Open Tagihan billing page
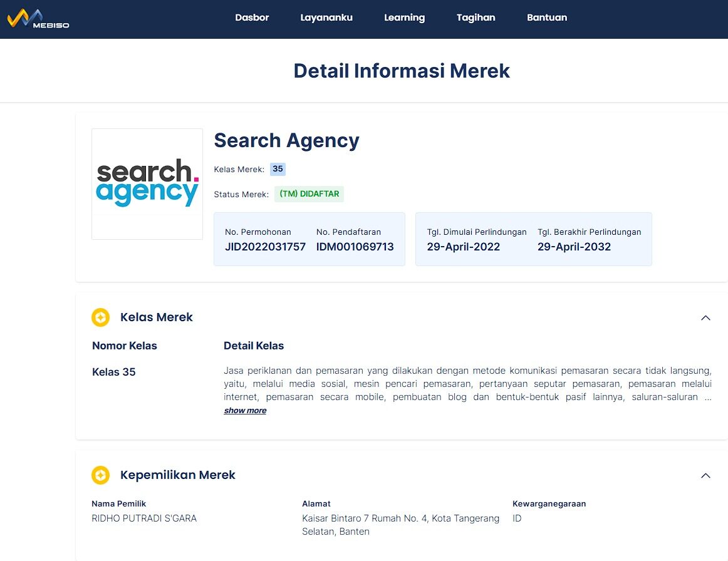Screen dimensions: 728x561 tap(476, 18)
